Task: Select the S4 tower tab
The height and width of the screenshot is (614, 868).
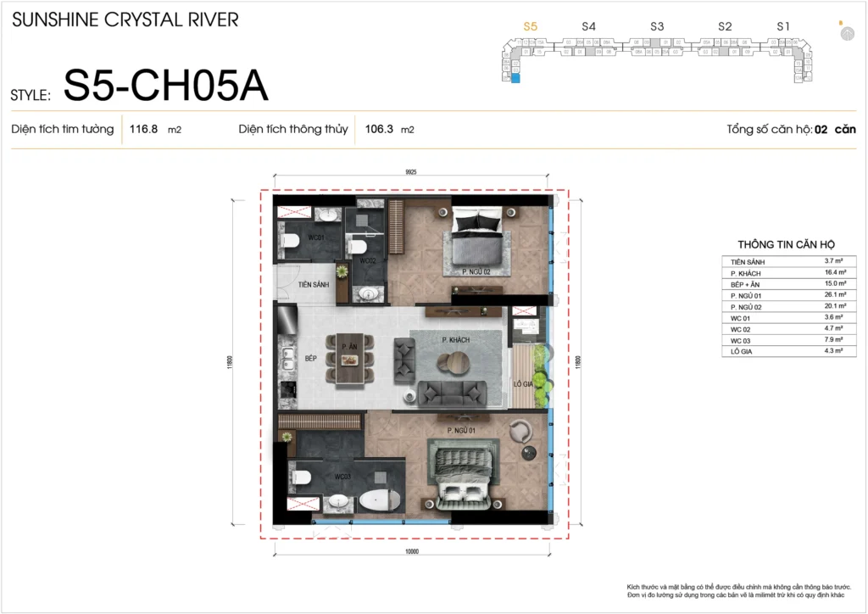Action: (x=589, y=26)
